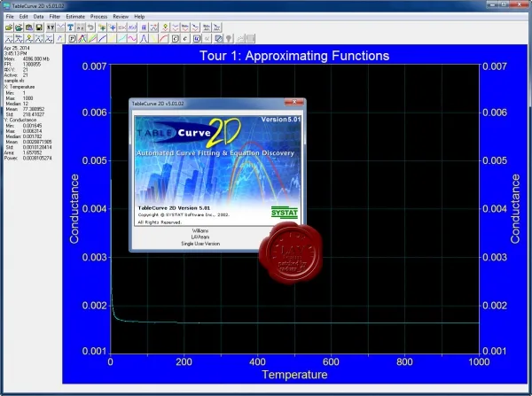Open the Data menu

click(38, 16)
